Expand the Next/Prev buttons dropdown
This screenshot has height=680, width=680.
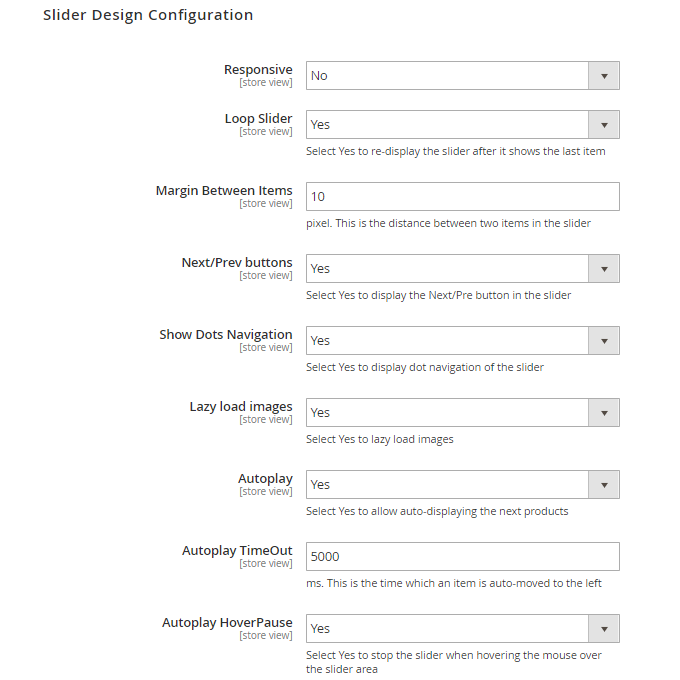447,269
